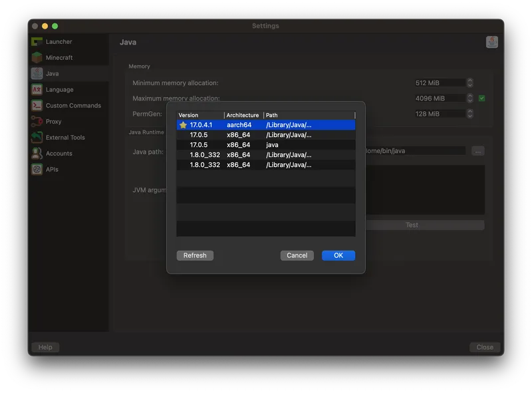Click the APIs sidebar icon
This screenshot has width=532, height=393.
coord(37,170)
